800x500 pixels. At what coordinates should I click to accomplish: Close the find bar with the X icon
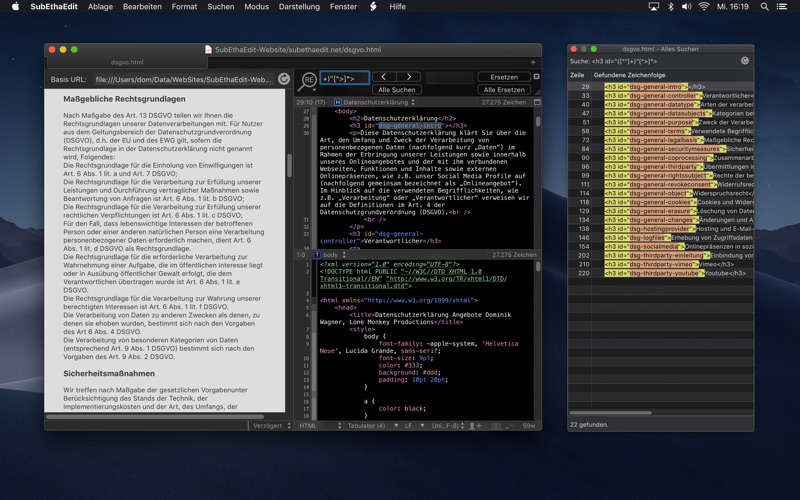click(x=536, y=77)
